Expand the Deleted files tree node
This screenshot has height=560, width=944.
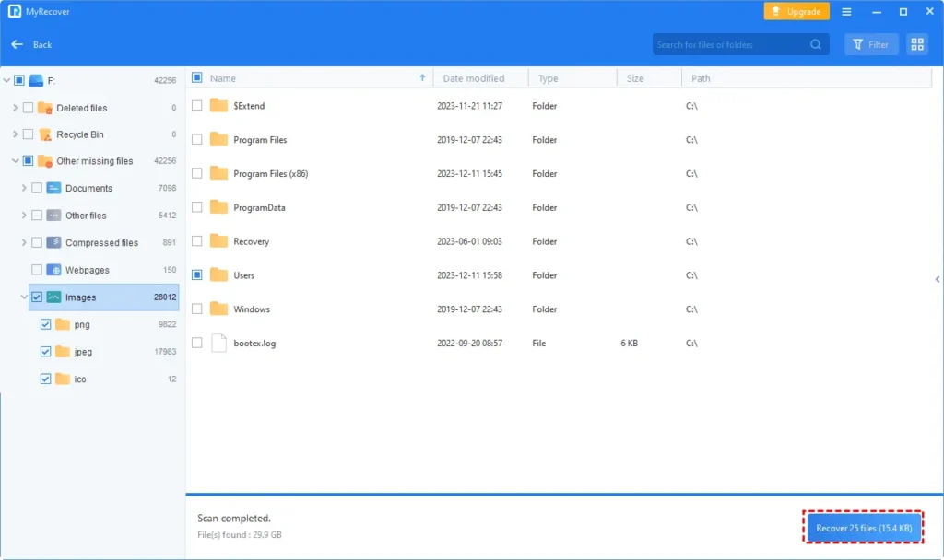[x=15, y=108]
